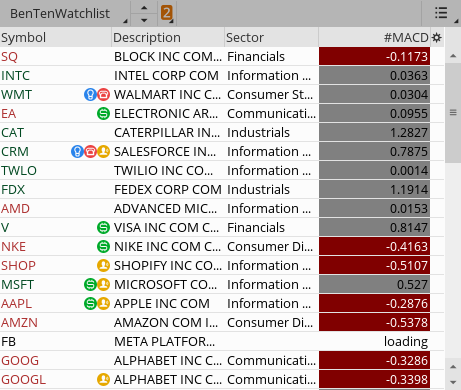
Task: Click the down arrow beside the watchlist name
Action: point(144,20)
